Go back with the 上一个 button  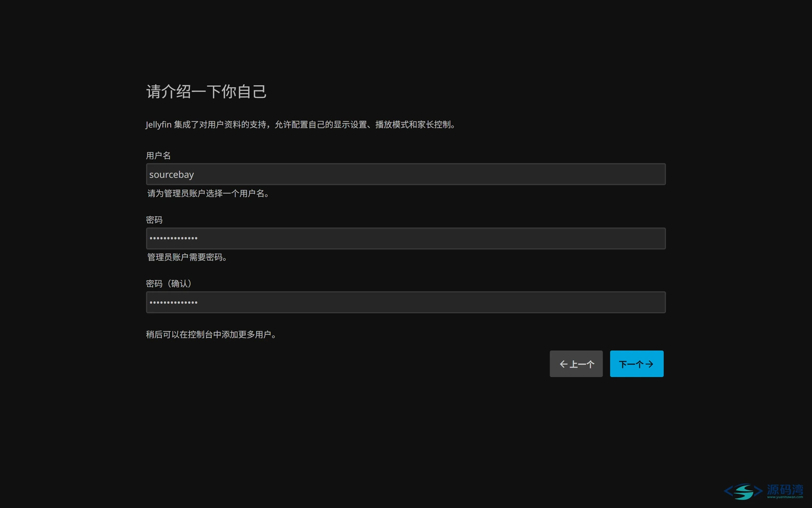click(x=576, y=364)
